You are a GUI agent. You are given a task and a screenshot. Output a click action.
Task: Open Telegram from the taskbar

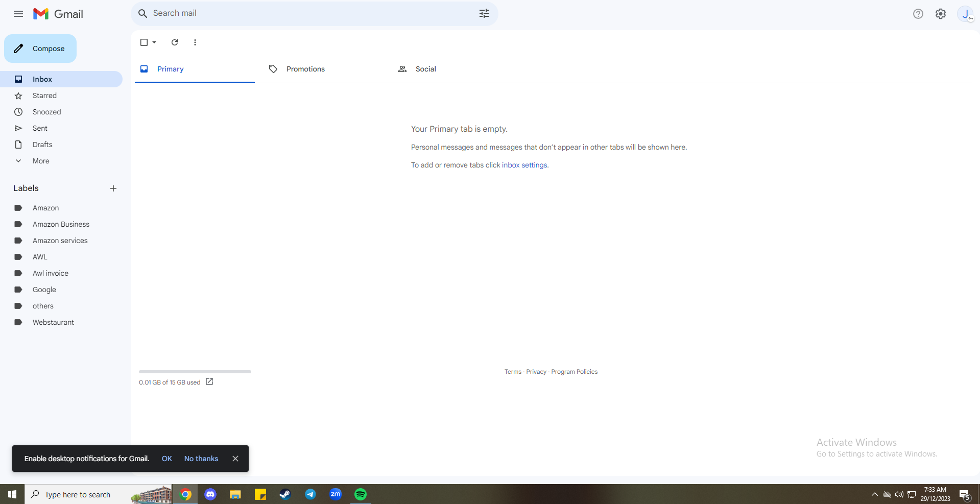point(310,494)
